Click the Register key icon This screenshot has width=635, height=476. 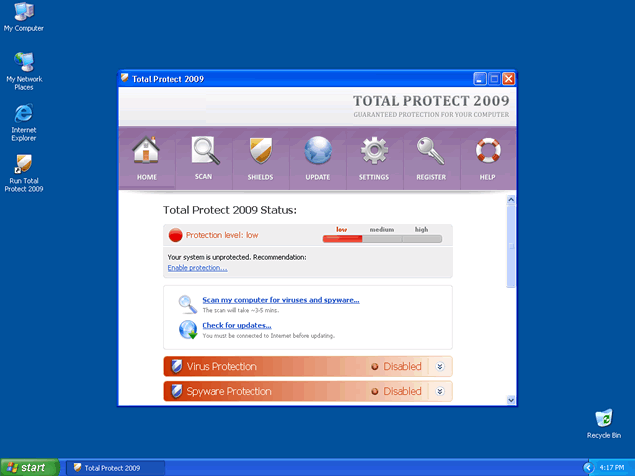[x=431, y=152]
